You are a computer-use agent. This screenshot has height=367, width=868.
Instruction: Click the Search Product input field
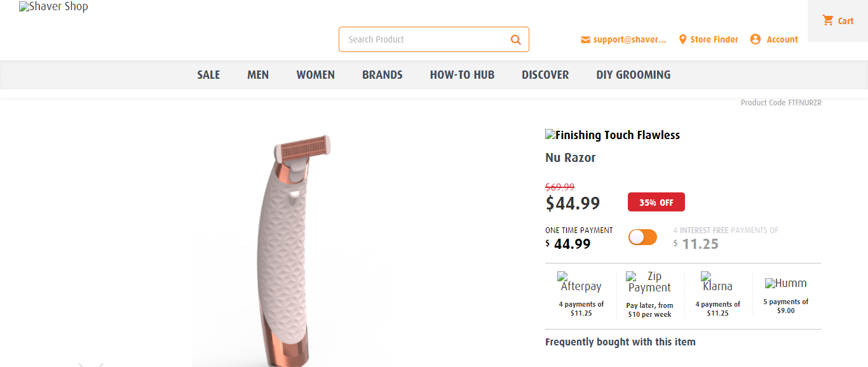(x=426, y=39)
